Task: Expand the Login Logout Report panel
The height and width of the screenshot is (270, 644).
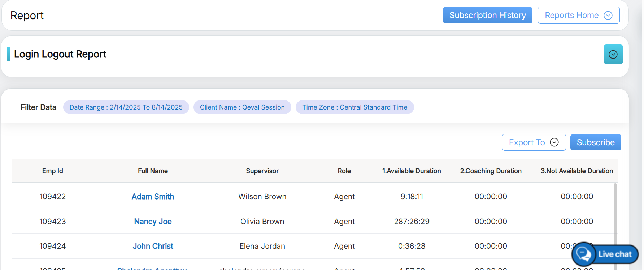Action: tap(613, 54)
